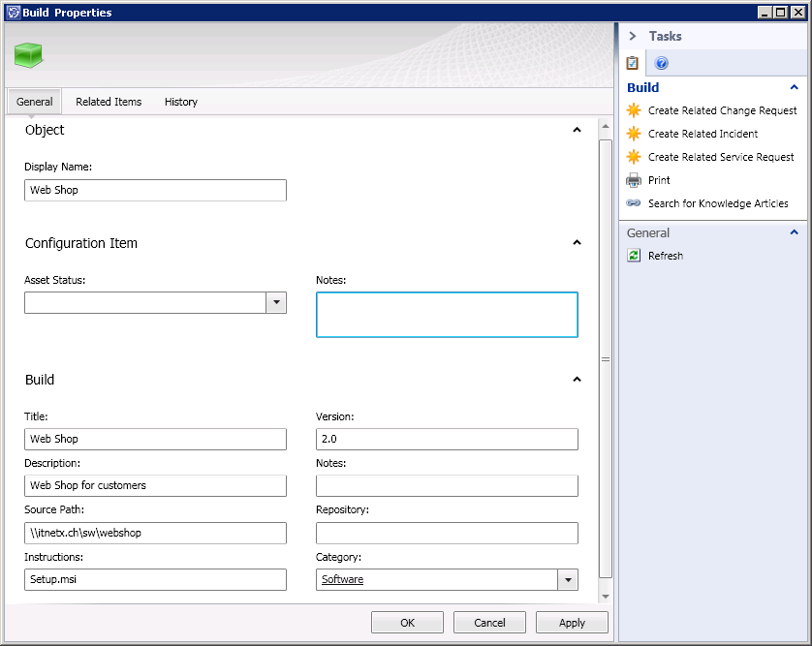Collapse the Tasks pane with arrow
The height and width of the screenshot is (646, 812).
tap(633, 36)
